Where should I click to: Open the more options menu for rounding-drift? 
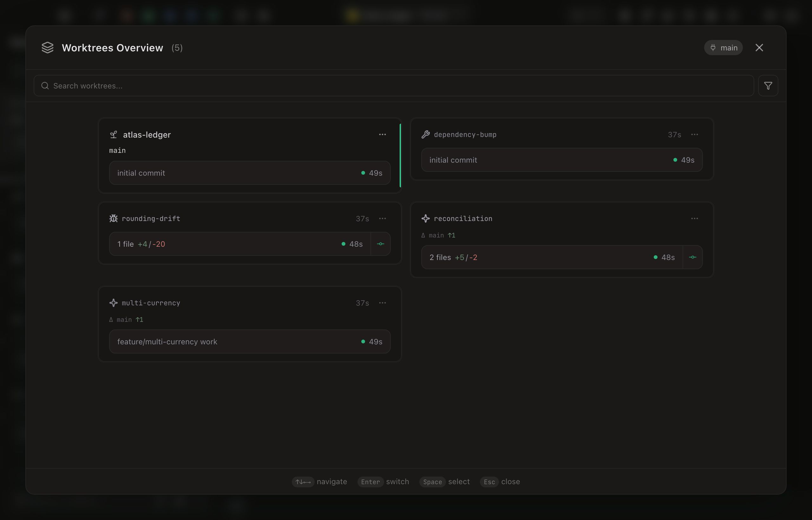pyautogui.click(x=382, y=218)
